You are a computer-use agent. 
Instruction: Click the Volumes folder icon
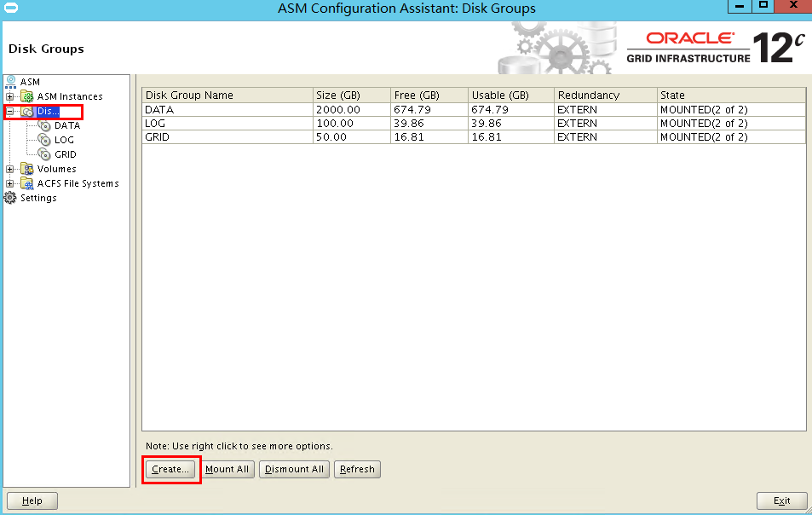click(27, 169)
